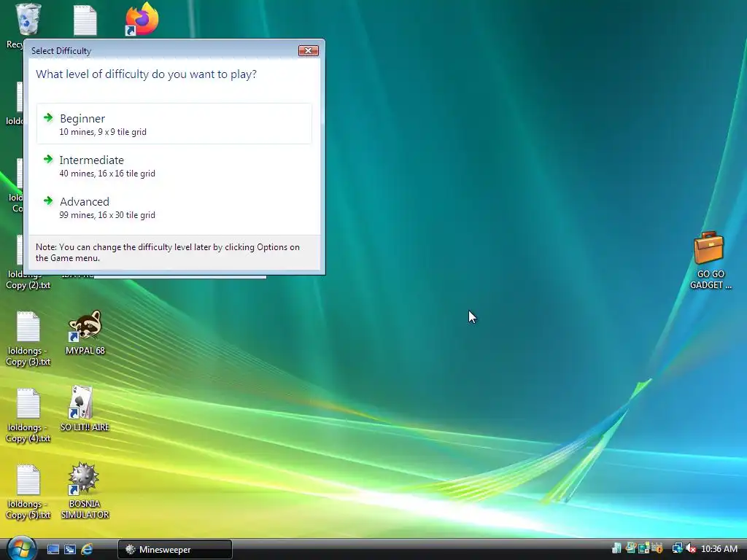
Task: Click the taskbar clock showing 10:36 AM
Action: tap(719, 549)
